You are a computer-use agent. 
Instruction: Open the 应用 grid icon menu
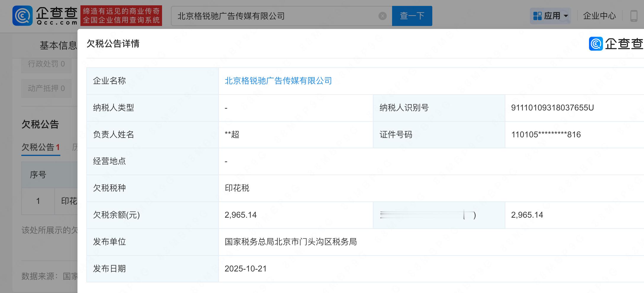pyautogui.click(x=537, y=16)
